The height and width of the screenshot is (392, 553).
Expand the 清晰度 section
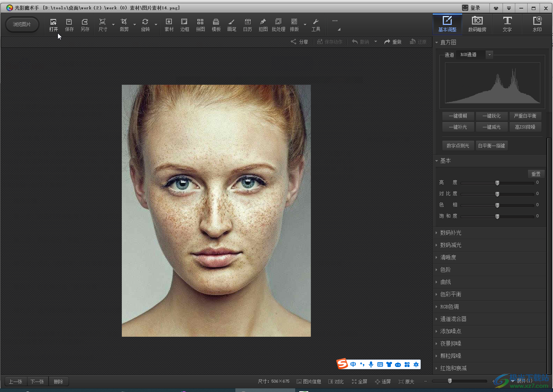[489, 257]
